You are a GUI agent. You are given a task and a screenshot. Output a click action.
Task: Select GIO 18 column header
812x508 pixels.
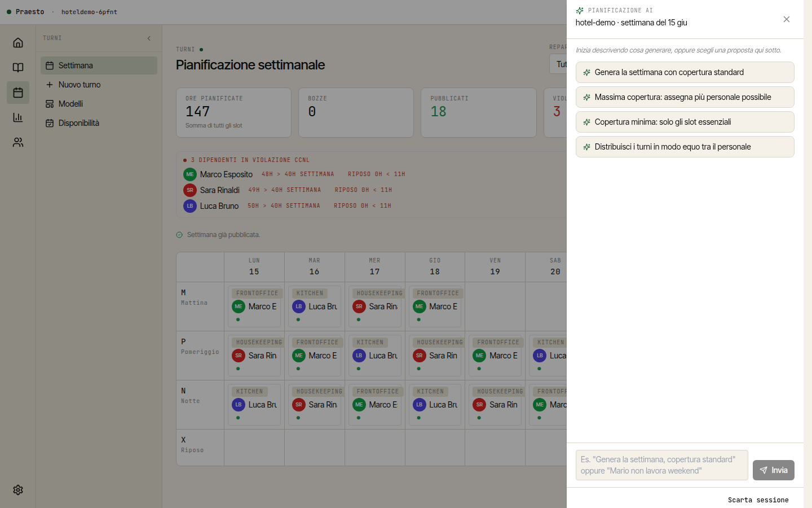pyautogui.click(x=435, y=267)
